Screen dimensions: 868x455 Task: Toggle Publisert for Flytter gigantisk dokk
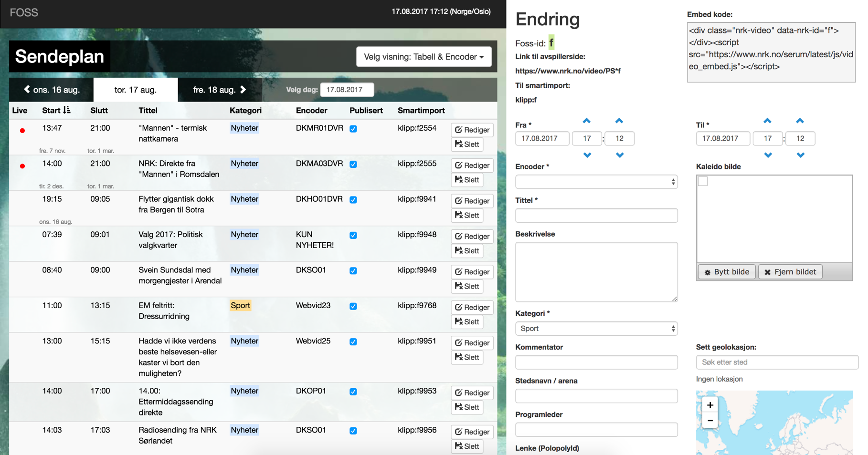point(353,200)
